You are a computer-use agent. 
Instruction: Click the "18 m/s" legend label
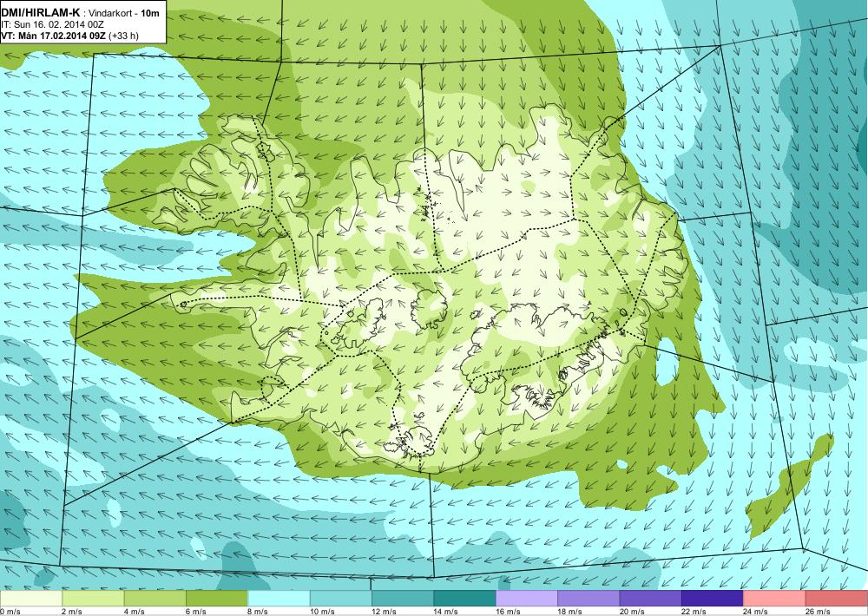tap(570, 612)
